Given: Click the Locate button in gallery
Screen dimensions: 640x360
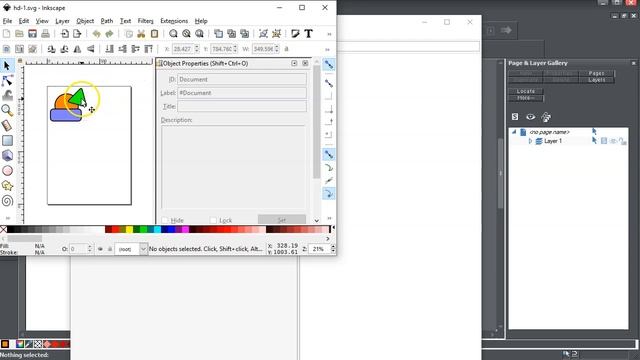Looking at the screenshot, I should point(526,91).
